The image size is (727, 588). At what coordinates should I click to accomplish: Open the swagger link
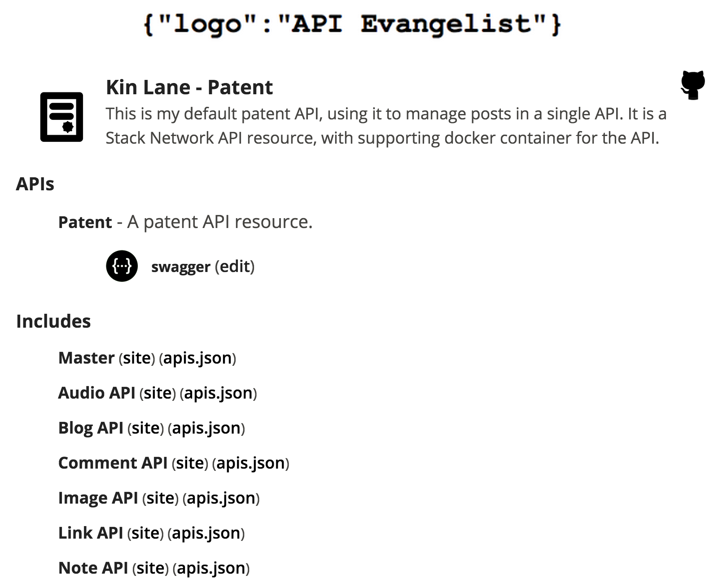(180, 267)
